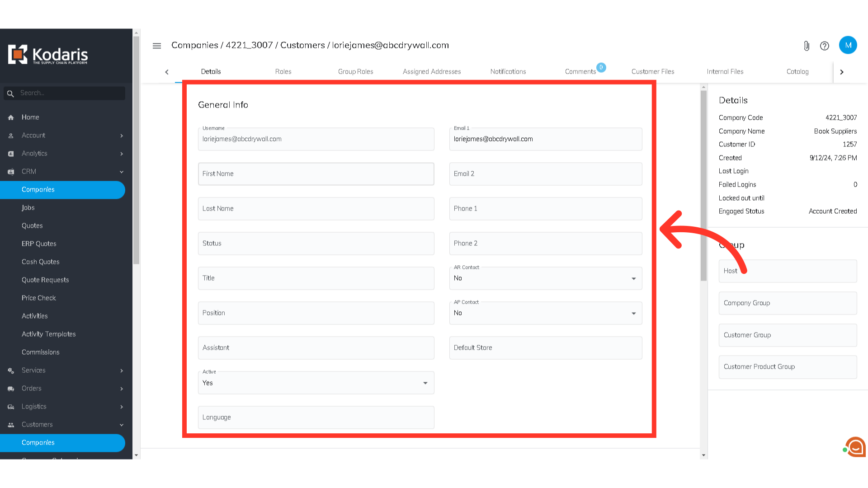Open the AP Contact dropdown
This screenshot has width=868, height=488.
point(545,313)
